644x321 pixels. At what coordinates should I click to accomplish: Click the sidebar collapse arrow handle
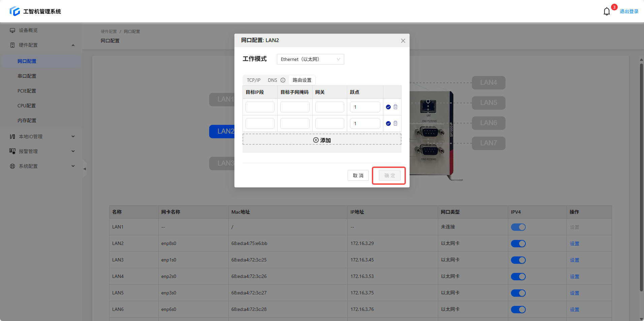[85, 169]
